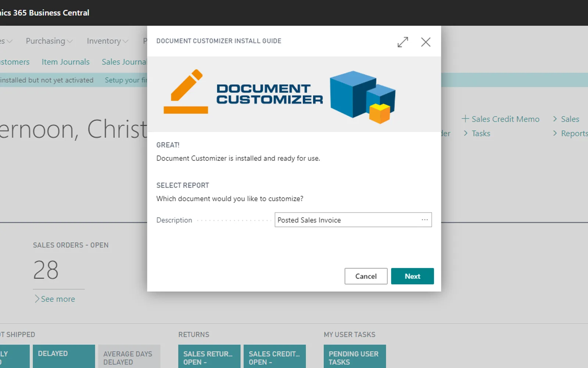Expand the Sales actions group

point(566,119)
